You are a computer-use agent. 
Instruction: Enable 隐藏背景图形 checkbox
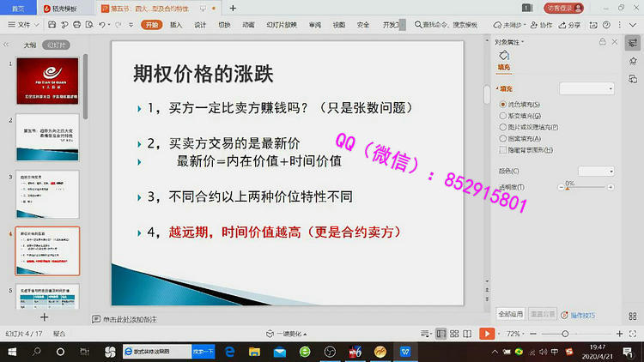[502, 148]
